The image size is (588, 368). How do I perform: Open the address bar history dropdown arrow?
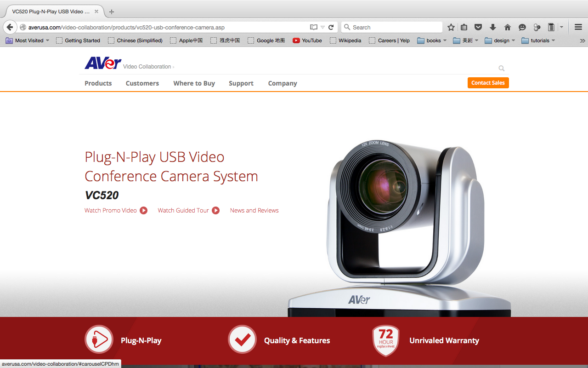click(x=322, y=27)
